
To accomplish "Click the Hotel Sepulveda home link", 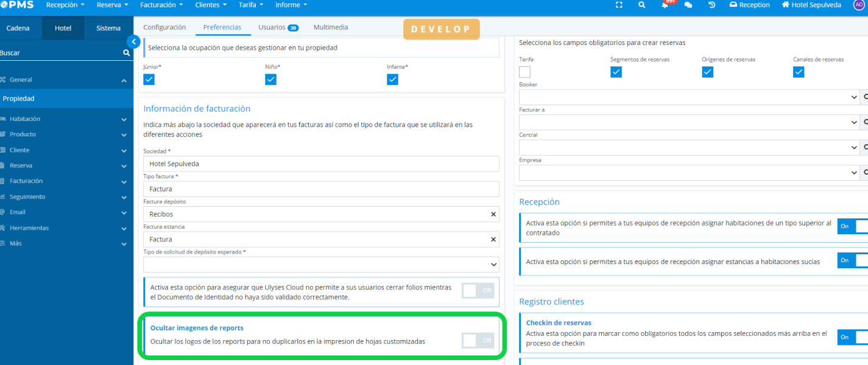I will point(811,5).
